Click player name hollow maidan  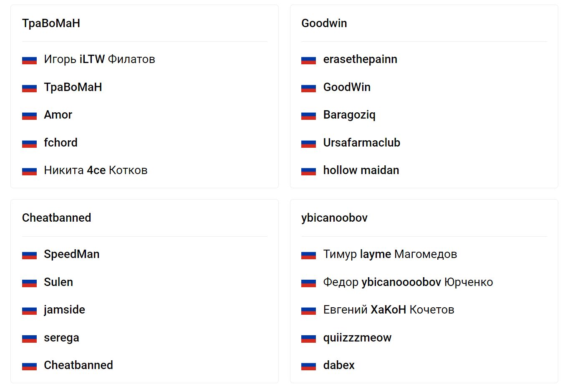point(361,170)
